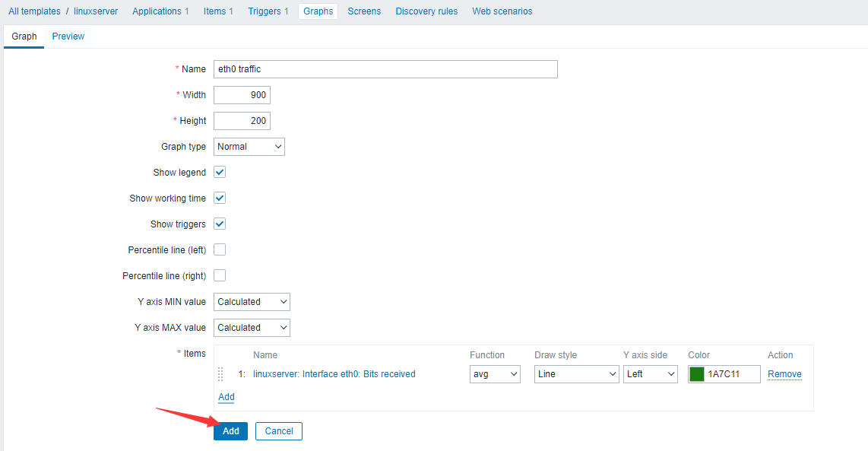This screenshot has height=451, width=868.
Task: Remove the eth0 Bits received item
Action: pyautogui.click(x=784, y=374)
